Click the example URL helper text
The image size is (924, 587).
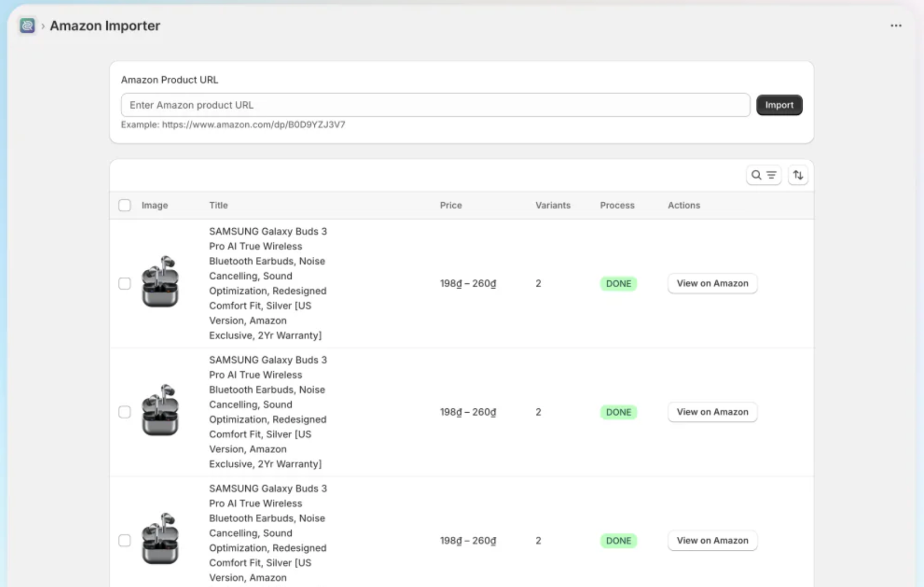tap(233, 124)
